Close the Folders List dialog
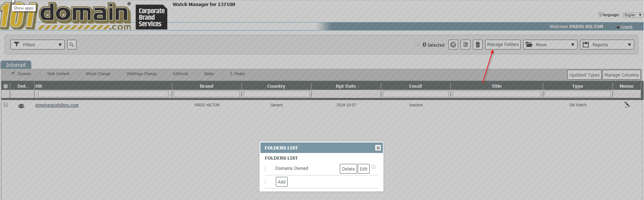644x200 pixels. (x=378, y=148)
